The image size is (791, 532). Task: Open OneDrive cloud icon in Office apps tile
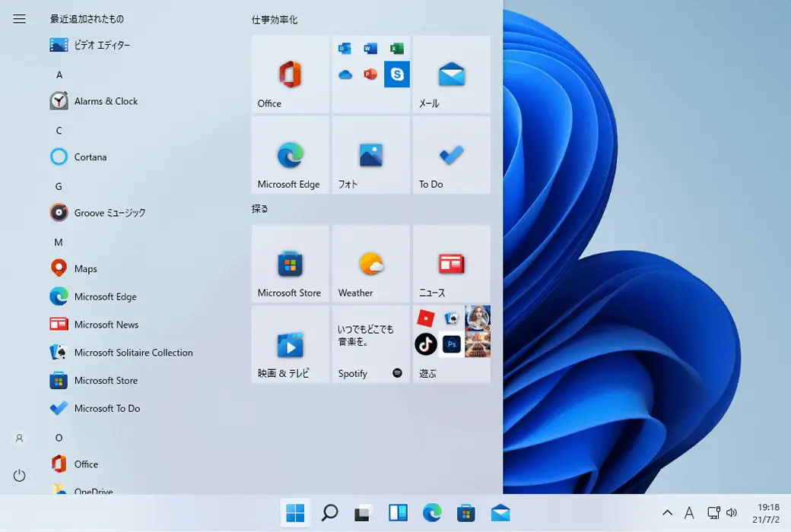(x=345, y=74)
